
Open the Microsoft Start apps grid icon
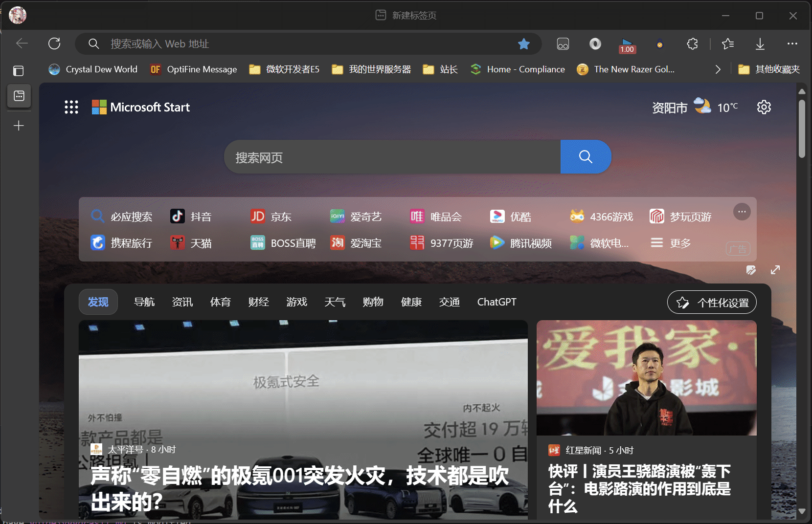pyautogui.click(x=71, y=107)
